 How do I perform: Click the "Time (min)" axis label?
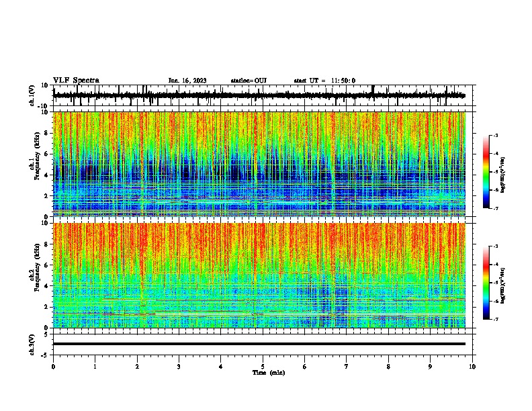click(x=269, y=373)
